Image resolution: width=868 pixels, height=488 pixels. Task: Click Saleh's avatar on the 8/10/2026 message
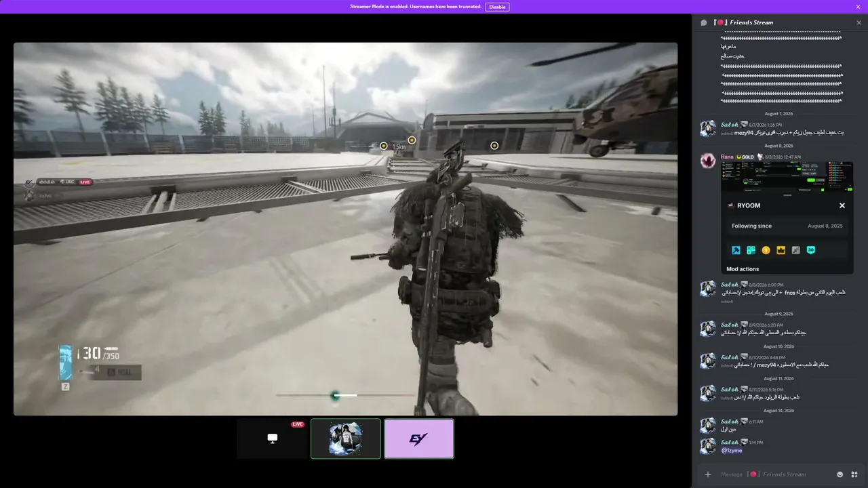(x=708, y=361)
